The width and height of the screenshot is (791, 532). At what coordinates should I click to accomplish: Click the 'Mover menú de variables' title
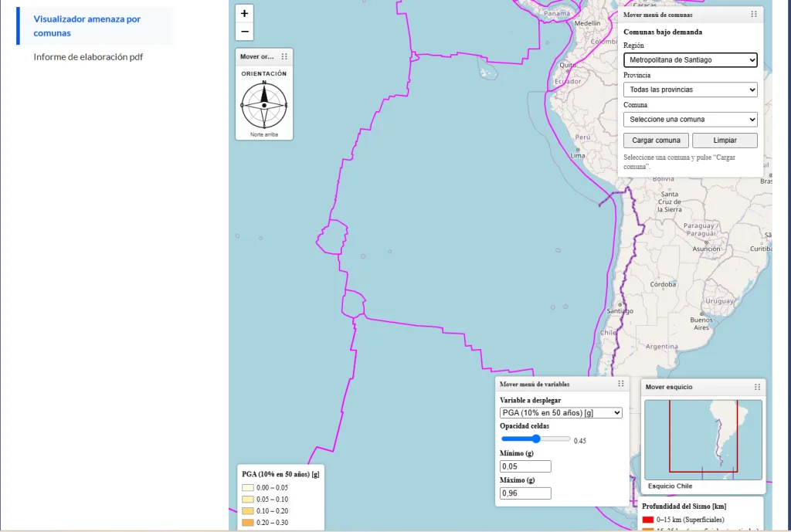point(535,385)
